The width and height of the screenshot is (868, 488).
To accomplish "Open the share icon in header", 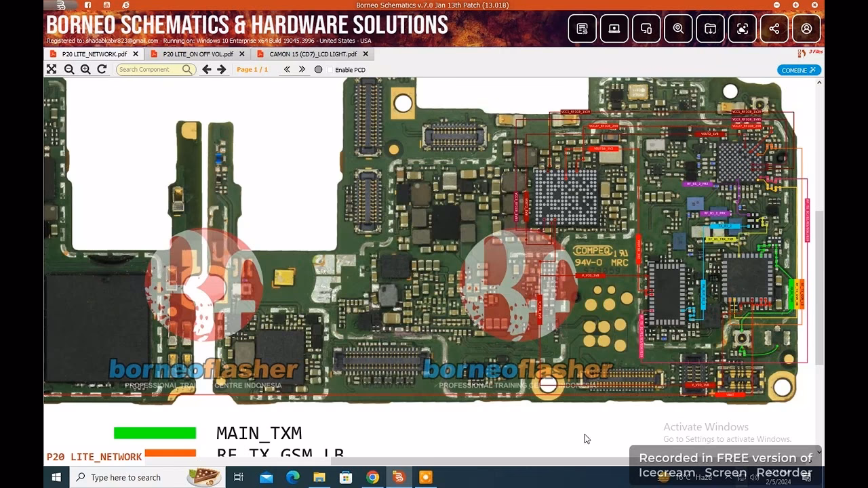I will [774, 28].
